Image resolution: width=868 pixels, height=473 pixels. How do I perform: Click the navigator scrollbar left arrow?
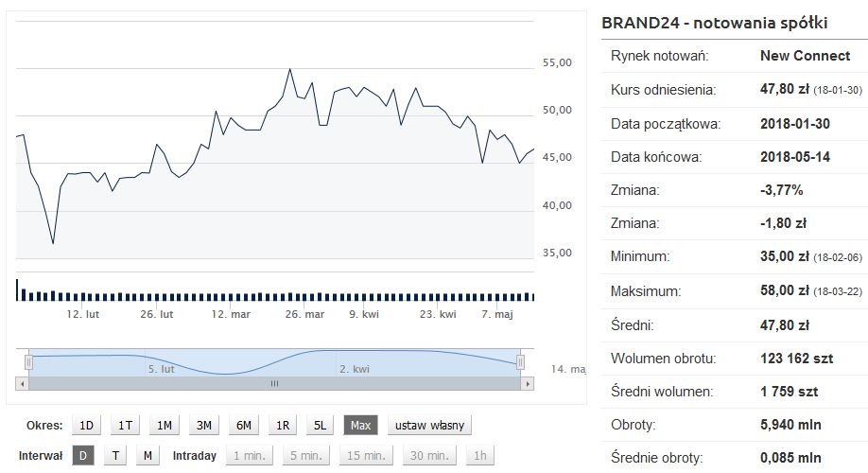pyautogui.click(x=22, y=384)
